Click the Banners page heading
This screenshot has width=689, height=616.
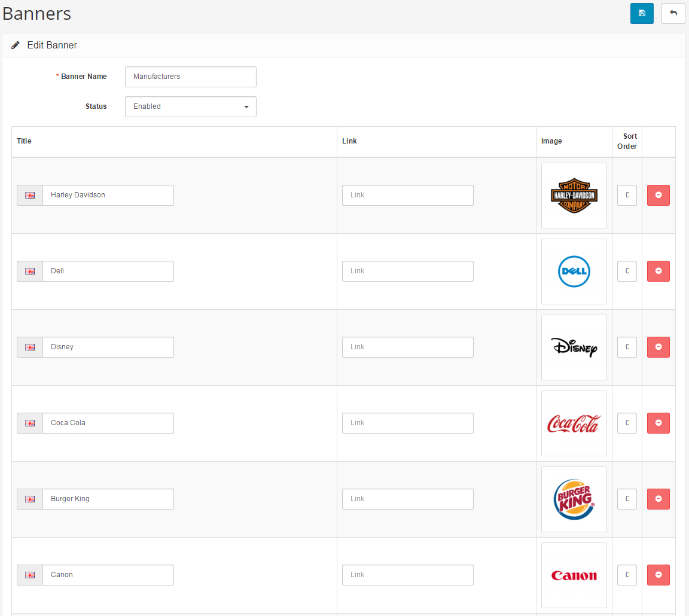click(x=37, y=14)
